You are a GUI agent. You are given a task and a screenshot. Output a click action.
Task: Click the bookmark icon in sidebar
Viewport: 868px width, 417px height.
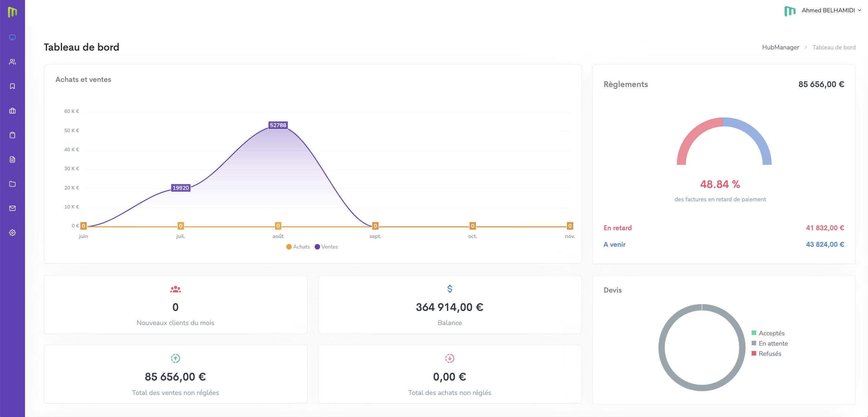coord(12,86)
